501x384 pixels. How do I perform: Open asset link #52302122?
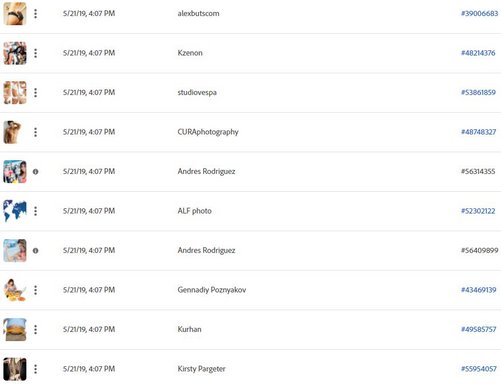[x=478, y=211]
